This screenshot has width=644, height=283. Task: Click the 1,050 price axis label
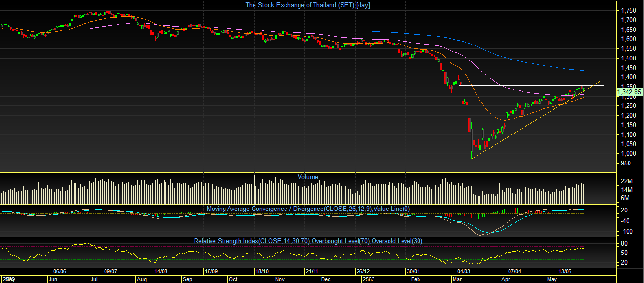pos(629,144)
